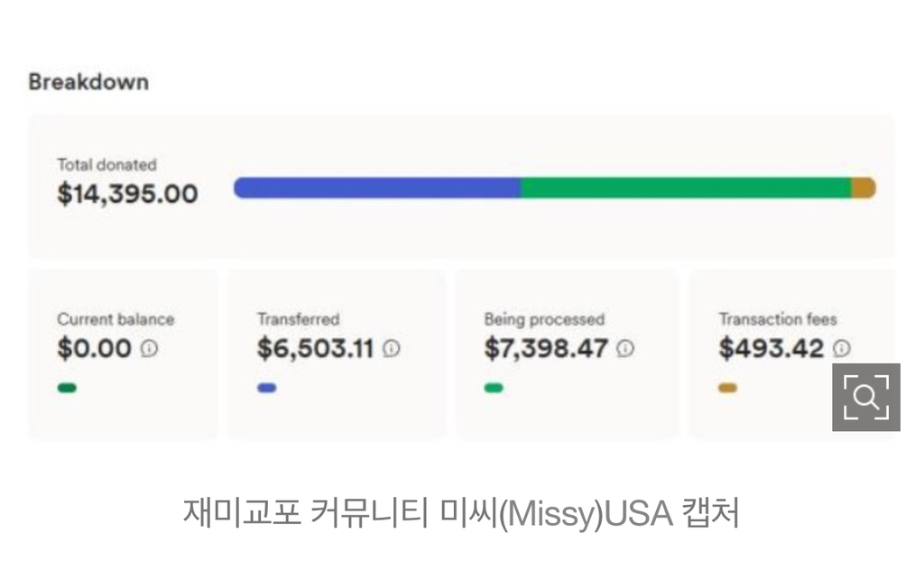Click the dark green Current balance swatch
The height and width of the screenshot is (588, 924).
[x=67, y=389]
